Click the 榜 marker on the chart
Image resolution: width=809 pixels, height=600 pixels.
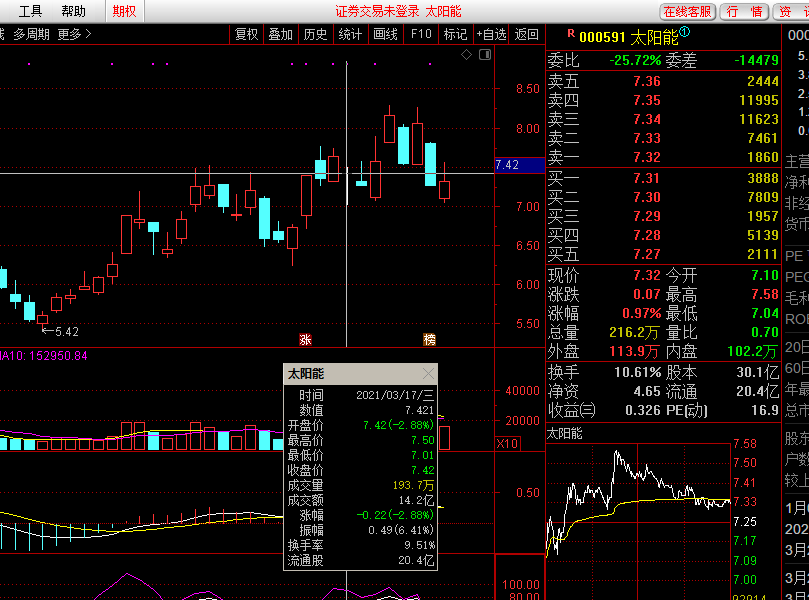[x=429, y=339]
